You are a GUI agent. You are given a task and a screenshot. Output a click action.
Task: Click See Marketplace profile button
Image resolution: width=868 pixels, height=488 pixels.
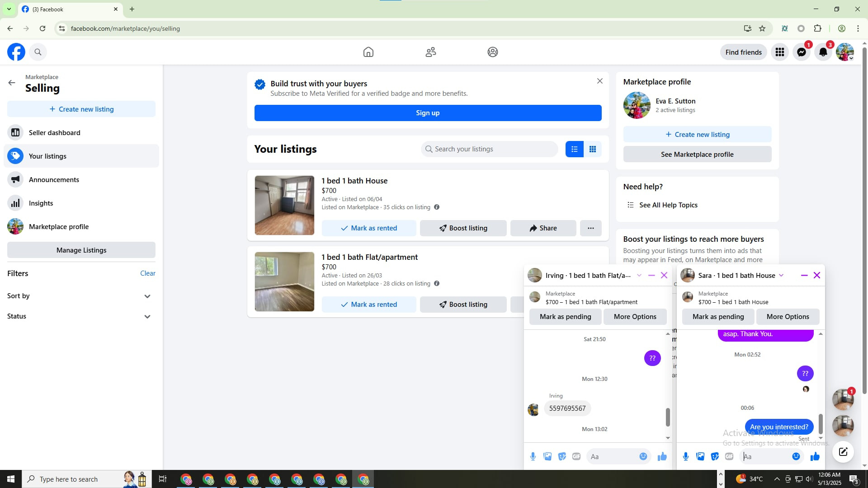pos(697,155)
